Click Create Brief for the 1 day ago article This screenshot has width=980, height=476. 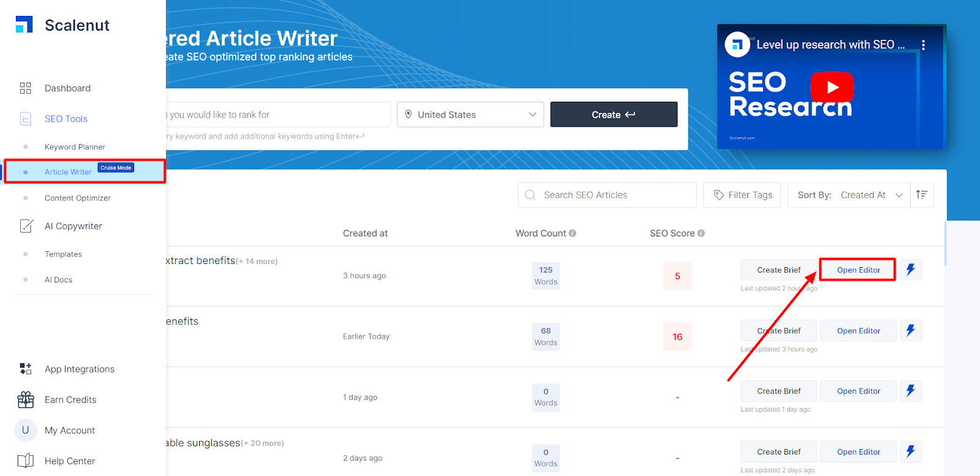click(778, 391)
